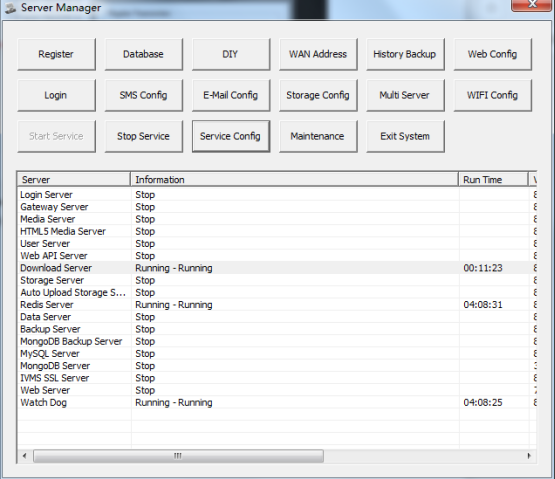This screenshot has width=555, height=479.
Task: Close the Server Manager window
Action: point(532,5)
